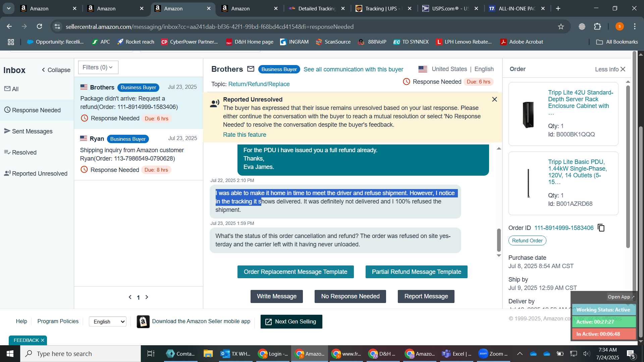This screenshot has width=644, height=362.
Task: Select the Response Needed folder
Action: [37, 110]
